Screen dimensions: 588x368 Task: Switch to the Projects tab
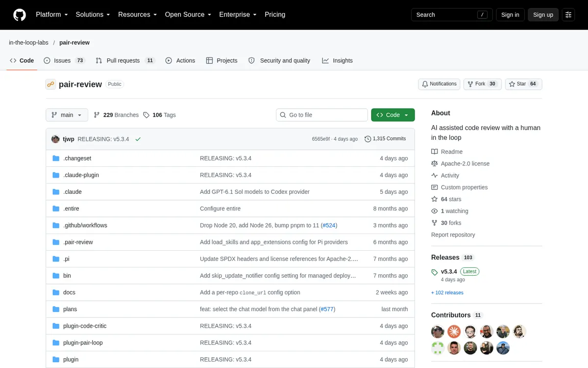pos(222,60)
